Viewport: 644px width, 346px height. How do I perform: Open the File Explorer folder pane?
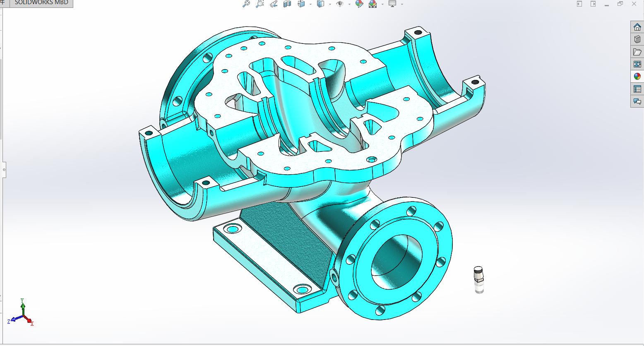pyautogui.click(x=637, y=52)
